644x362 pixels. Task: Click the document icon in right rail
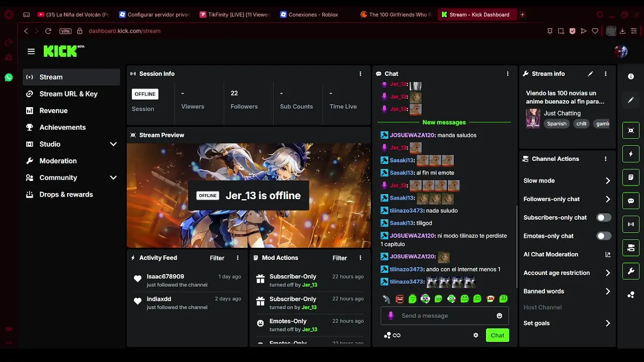coord(631,177)
